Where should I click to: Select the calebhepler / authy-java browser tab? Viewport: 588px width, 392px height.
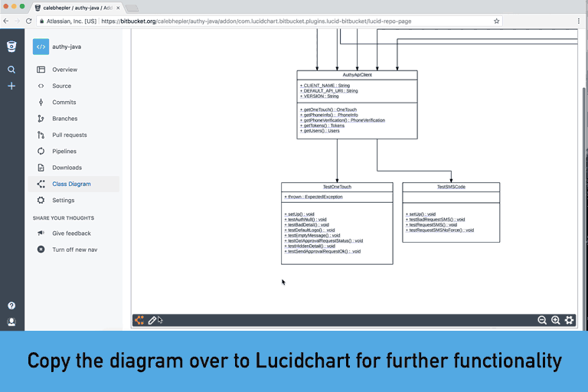[x=77, y=8]
